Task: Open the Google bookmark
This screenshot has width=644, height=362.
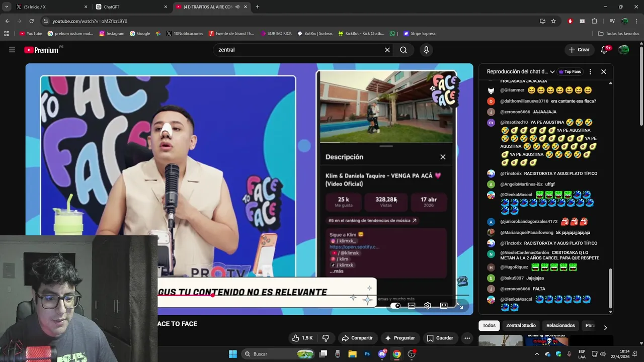Action: click(140, 34)
